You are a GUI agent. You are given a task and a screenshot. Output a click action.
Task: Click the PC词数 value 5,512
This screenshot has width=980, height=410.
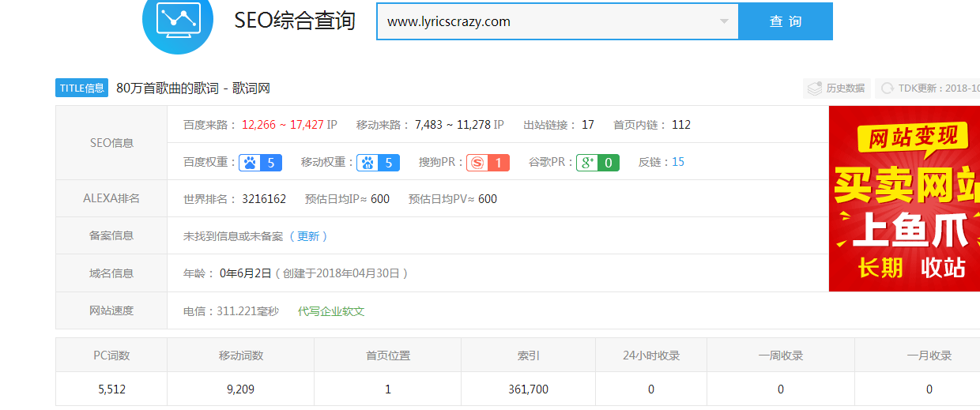pyautogui.click(x=111, y=389)
